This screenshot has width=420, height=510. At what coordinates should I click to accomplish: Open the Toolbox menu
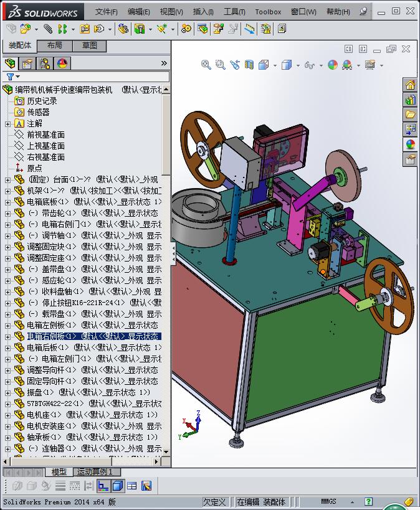tap(268, 12)
